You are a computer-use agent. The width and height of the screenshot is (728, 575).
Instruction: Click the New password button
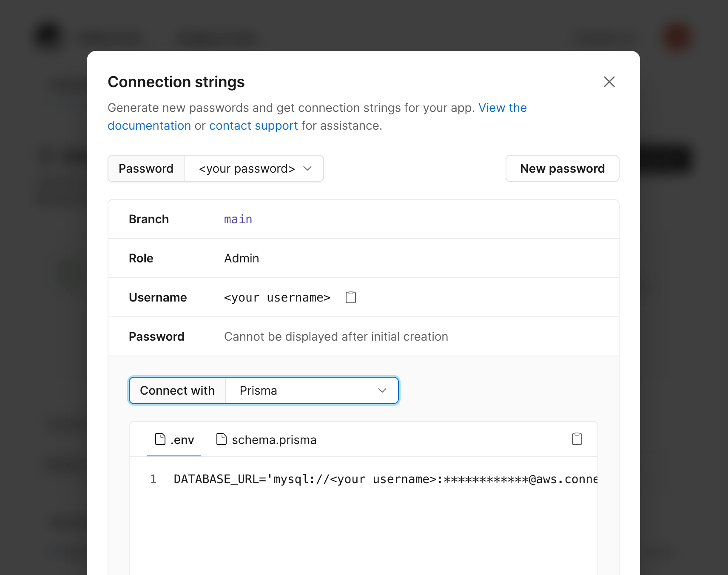pyautogui.click(x=562, y=168)
